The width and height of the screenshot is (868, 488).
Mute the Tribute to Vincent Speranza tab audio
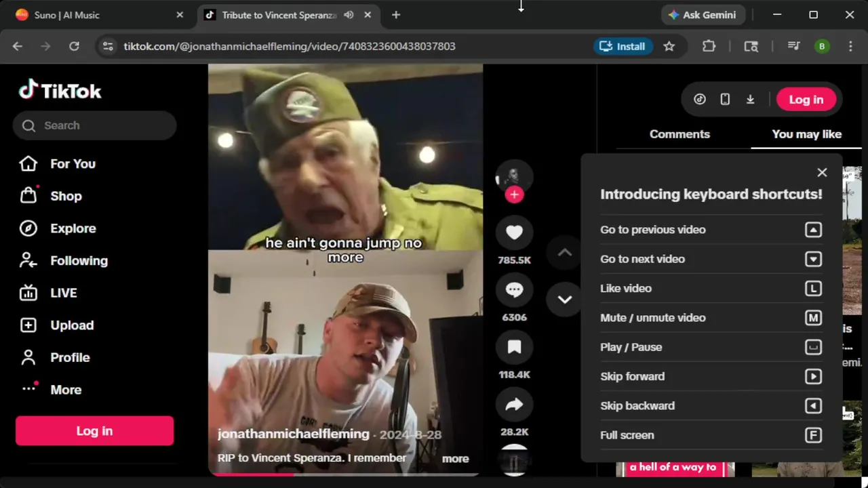click(349, 15)
